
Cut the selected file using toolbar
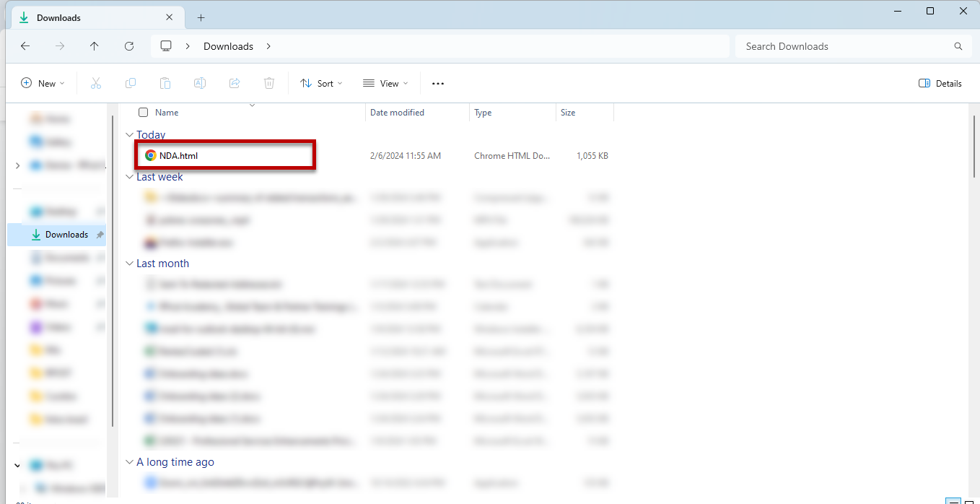click(96, 83)
